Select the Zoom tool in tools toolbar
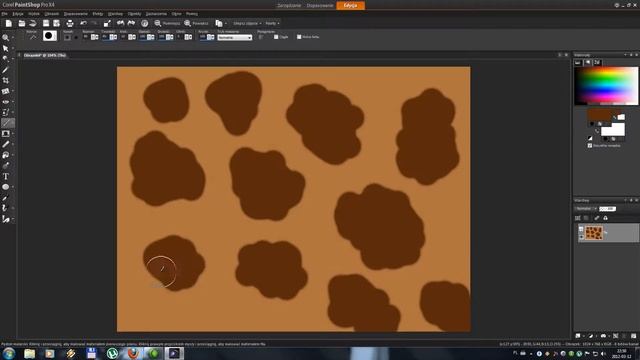640x360 pixels. [x=5, y=38]
